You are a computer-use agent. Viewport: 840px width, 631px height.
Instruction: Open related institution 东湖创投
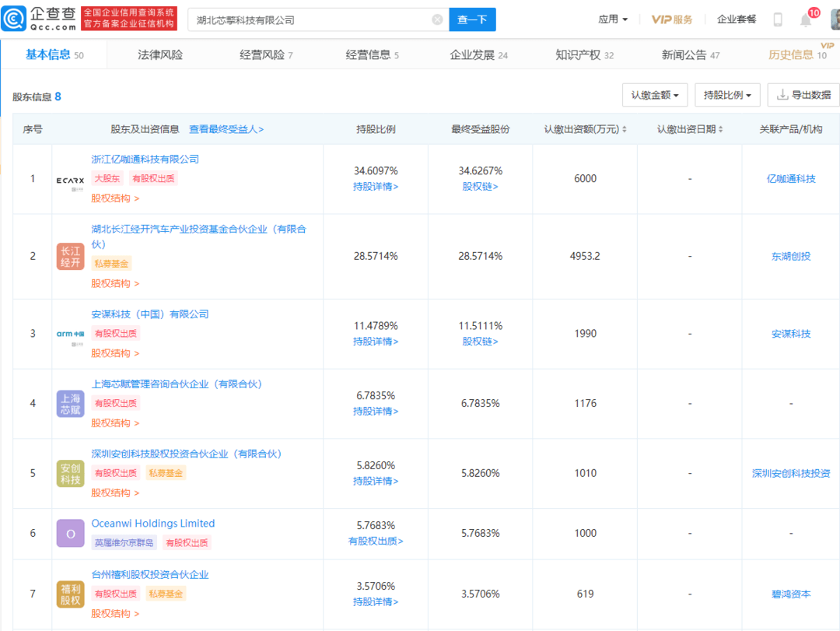(x=791, y=256)
